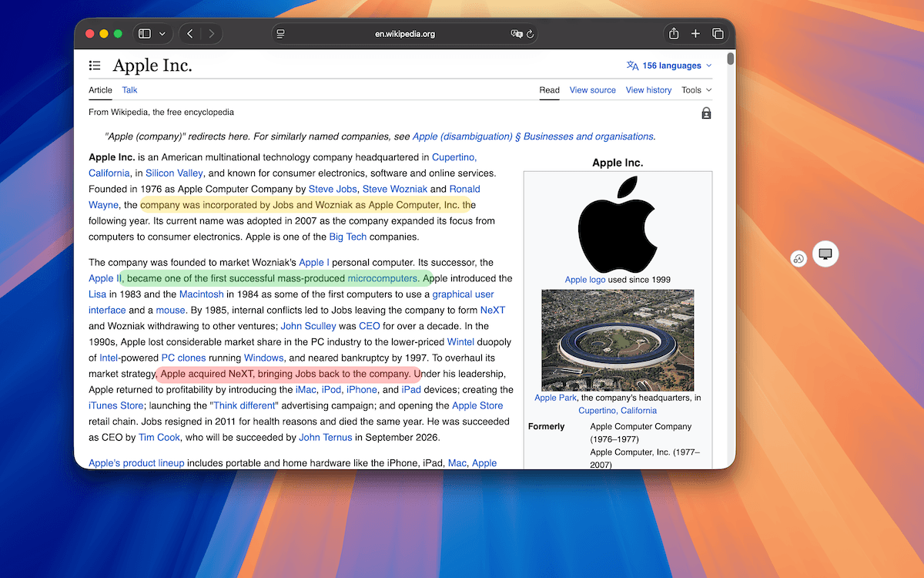Toggle the Wikipedia table of contents icon
This screenshot has height=578, width=924.
pos(95,66)
